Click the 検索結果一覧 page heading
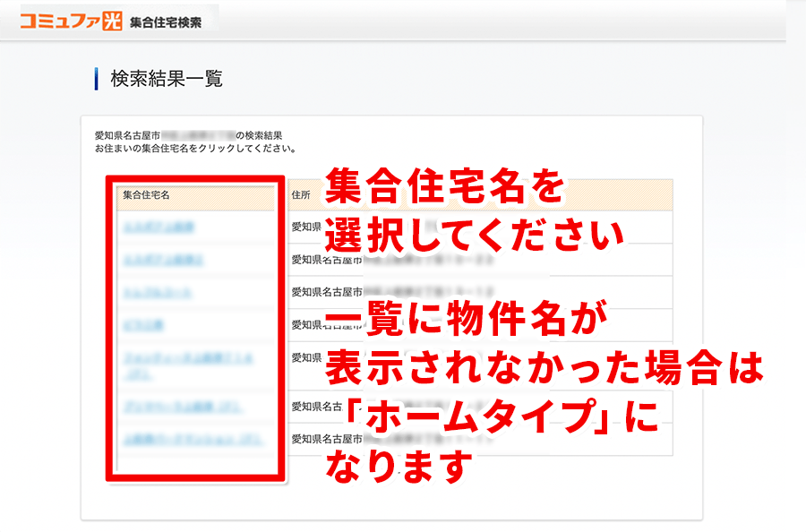Screen dimensions: 806x532 pos(166,79)
